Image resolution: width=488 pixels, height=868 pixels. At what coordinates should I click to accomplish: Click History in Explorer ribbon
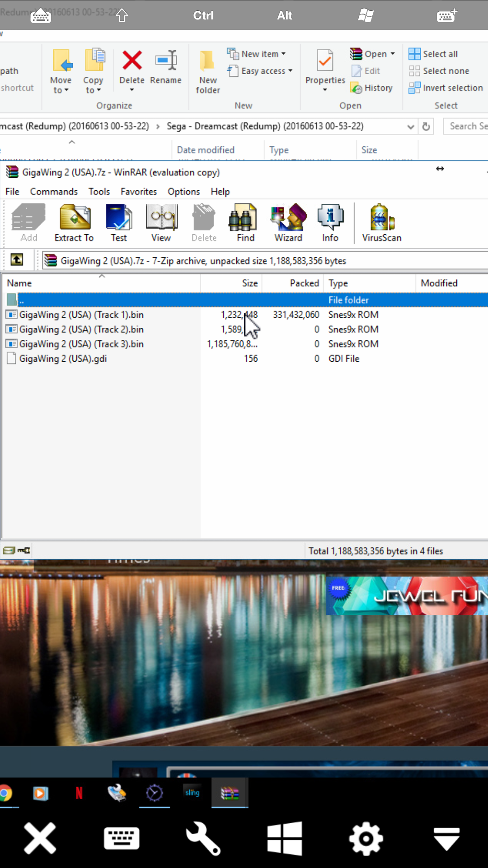pyautogui.click(x=371, y=88)
